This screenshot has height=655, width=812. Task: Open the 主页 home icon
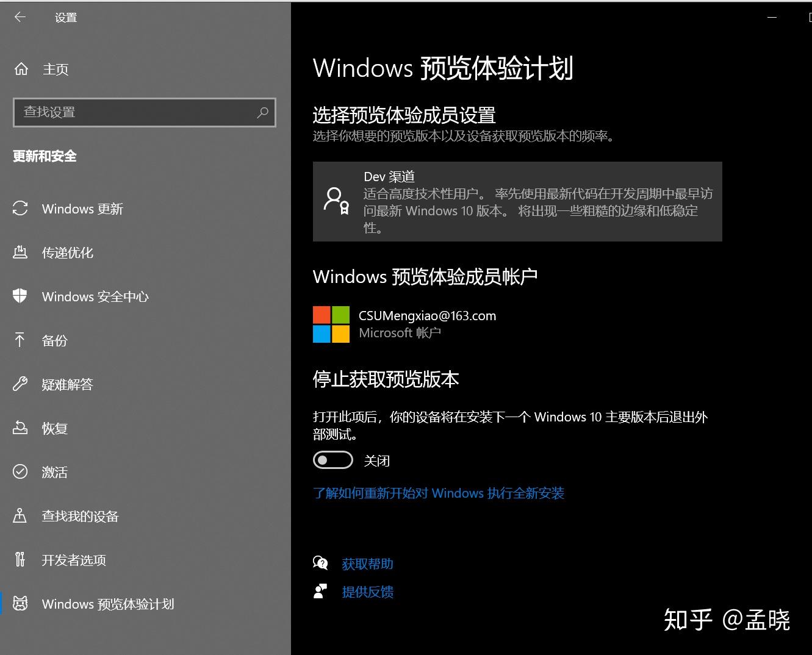click(x=21, y=69)
